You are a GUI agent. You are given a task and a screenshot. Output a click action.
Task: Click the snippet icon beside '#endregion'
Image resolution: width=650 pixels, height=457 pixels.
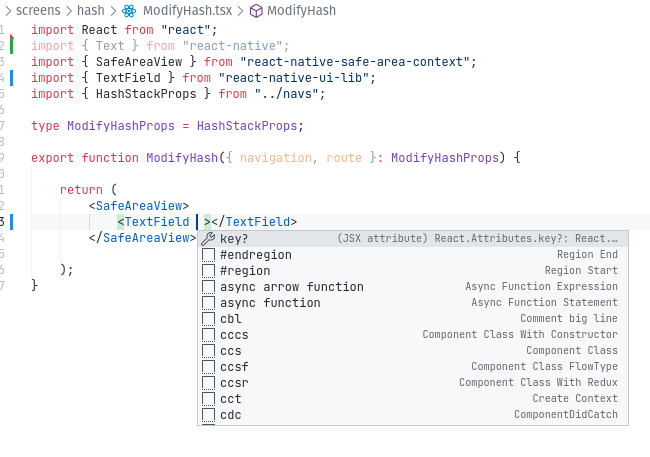[x=208, y=255]
